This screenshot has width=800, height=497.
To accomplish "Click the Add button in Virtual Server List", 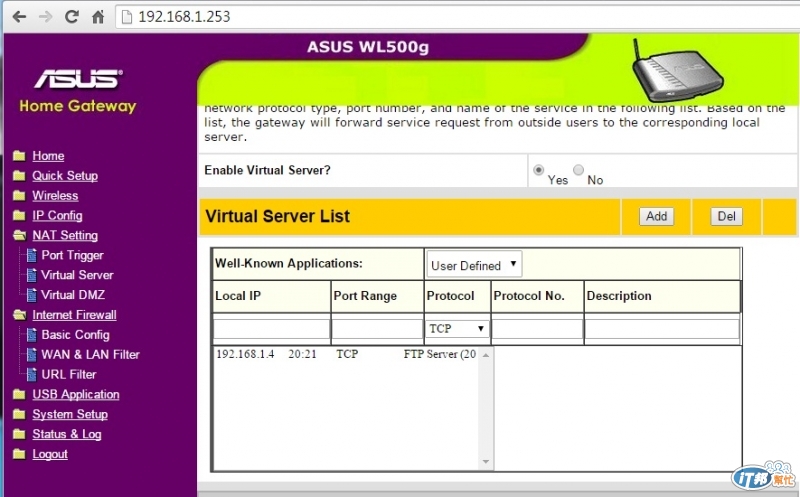I will click(656, 216).
